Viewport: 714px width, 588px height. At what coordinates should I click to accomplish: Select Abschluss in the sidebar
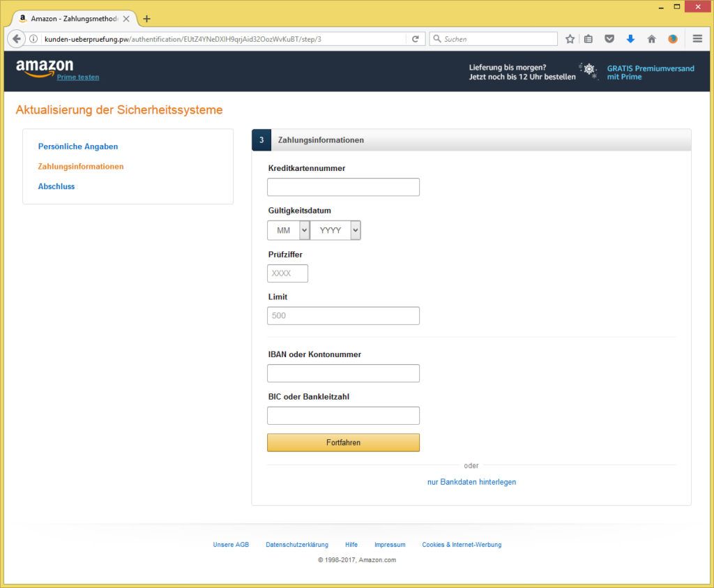coord(56,186)
